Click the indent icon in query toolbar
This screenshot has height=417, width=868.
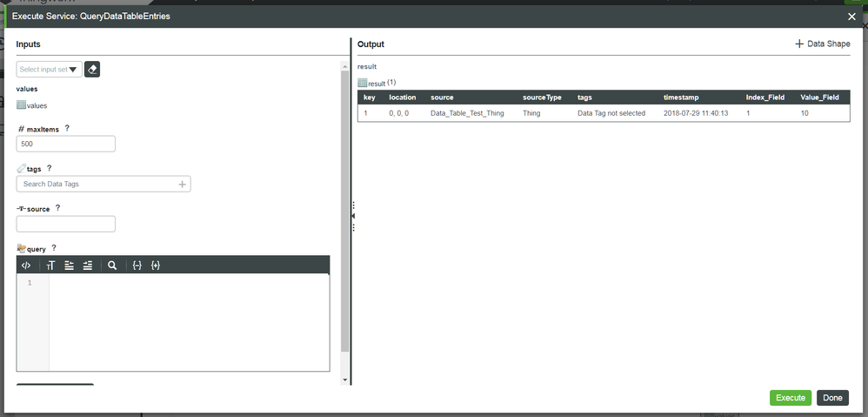pyautogui.click(x=88, y=266)
